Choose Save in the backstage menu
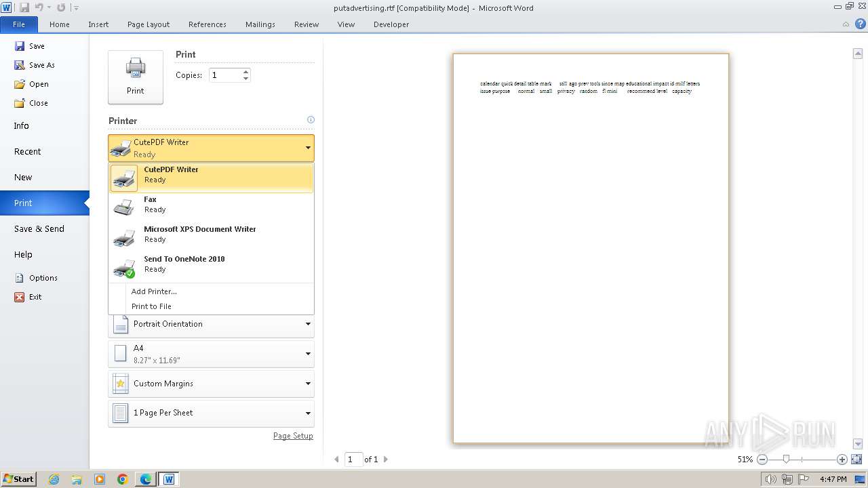The image size is (868, 488). (30, 46)
